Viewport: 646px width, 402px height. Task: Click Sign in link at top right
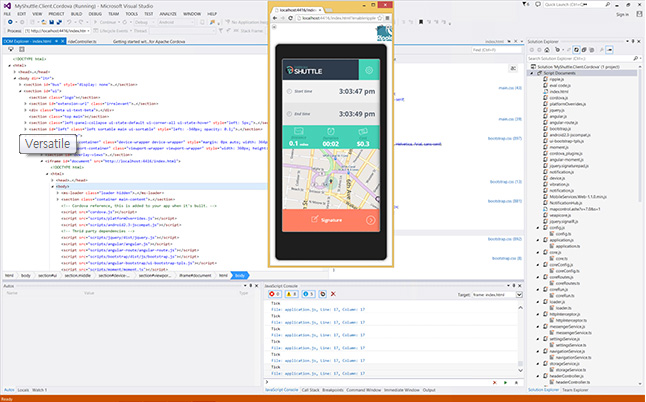[x=623, y=14]
